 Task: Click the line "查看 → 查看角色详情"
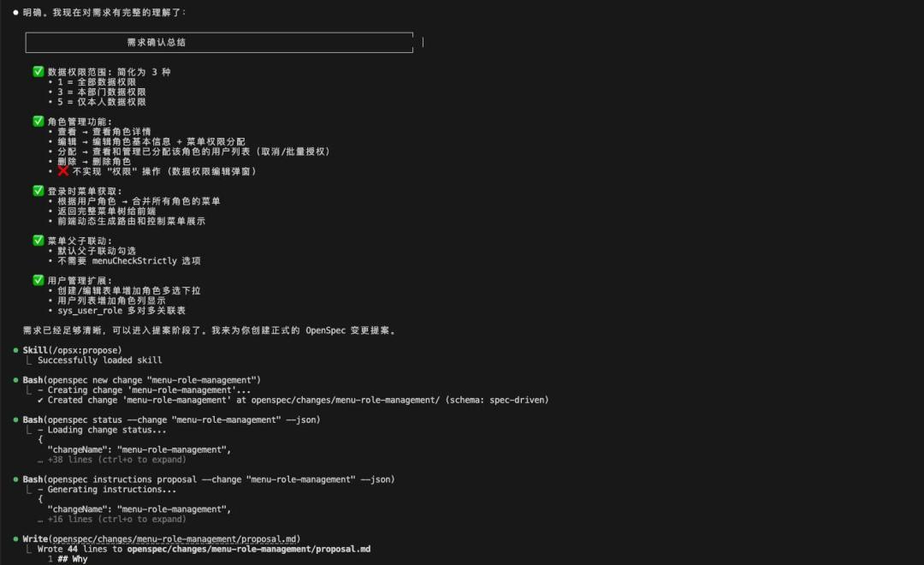tap(104, 132)
